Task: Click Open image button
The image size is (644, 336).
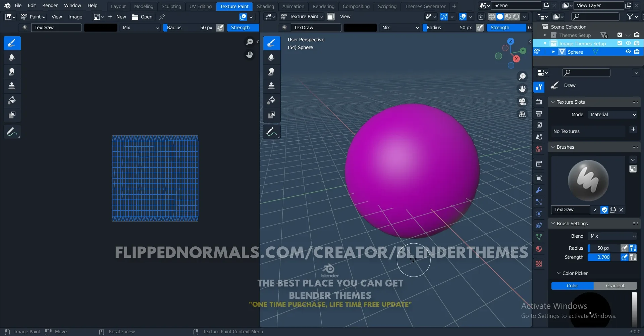Action: pyautogui.click(x=143, y=17)
